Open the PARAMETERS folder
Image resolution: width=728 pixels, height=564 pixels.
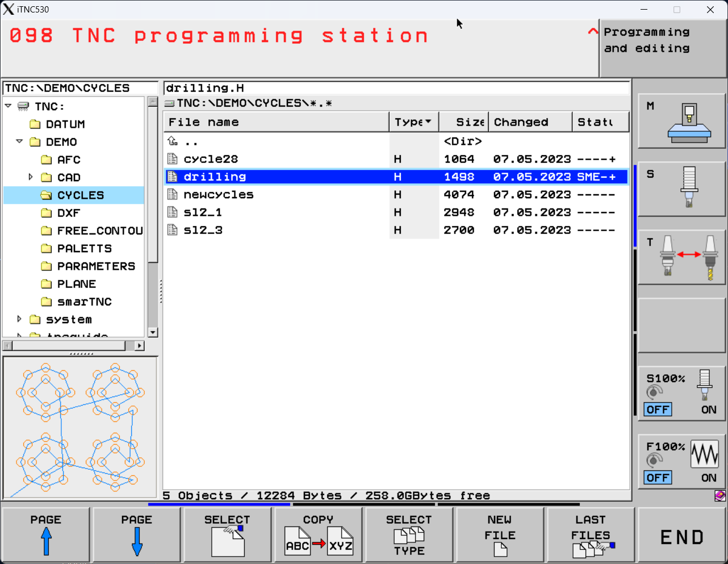pos(88,266)
